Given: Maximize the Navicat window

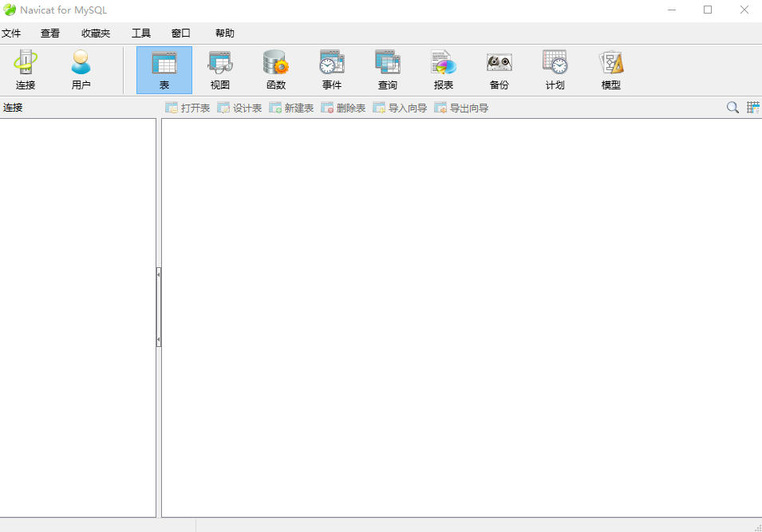Looking at the screenshot, I should point(708,10).
